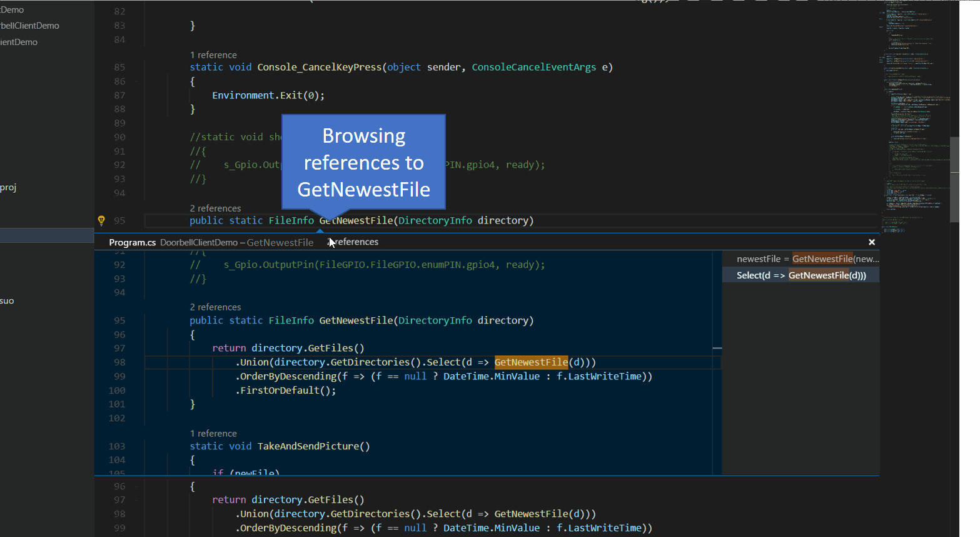This screenshot has height=537, width=980.
Task: Select the "newestFile = GetNewestFile(new..." reference result
Action: pos(806,258)
